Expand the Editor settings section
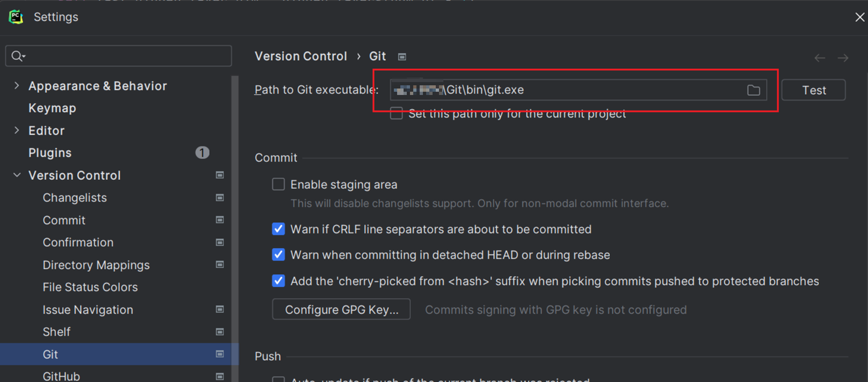This screenshot has width=868, height=382. click(17, 130)
